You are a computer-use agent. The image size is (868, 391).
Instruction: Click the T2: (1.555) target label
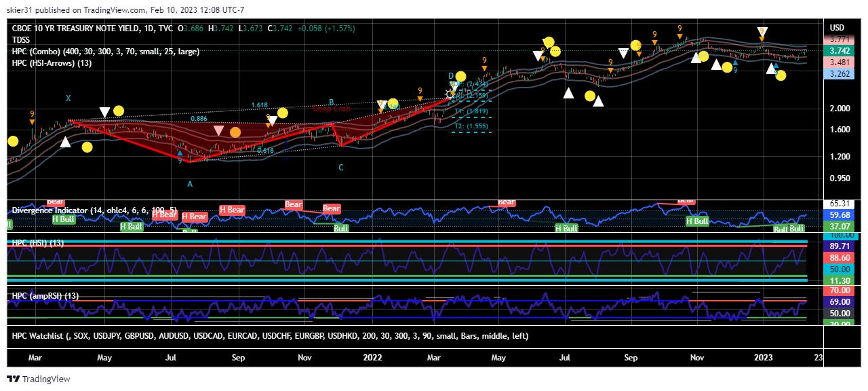[x=471, y=126]
